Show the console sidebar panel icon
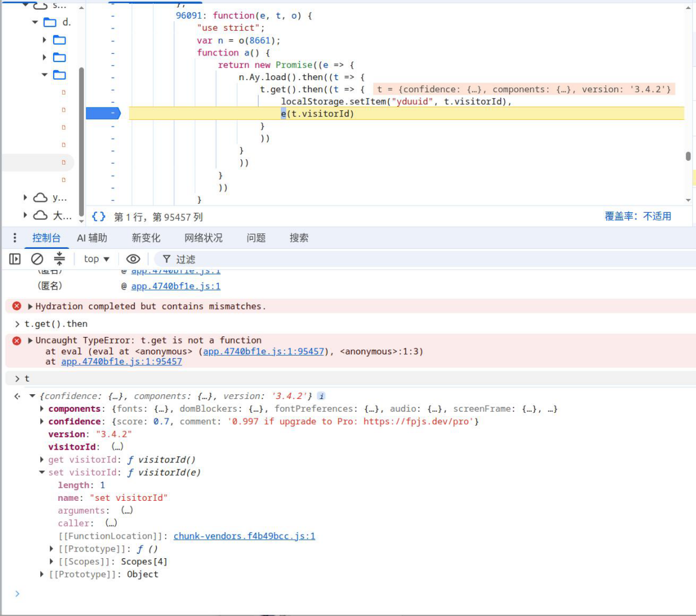The image size is (696, 616). click(14, 259)
